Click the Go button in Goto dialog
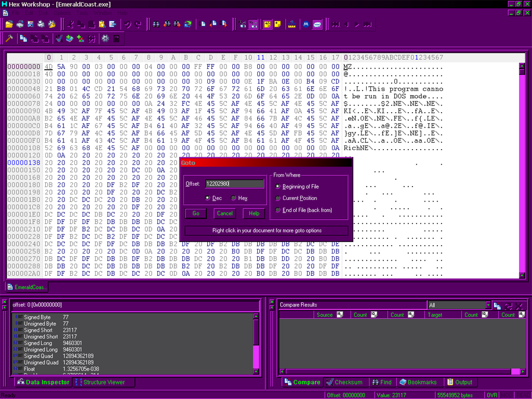The height and width of the screenshot is (399, 532). pos(196,214)
